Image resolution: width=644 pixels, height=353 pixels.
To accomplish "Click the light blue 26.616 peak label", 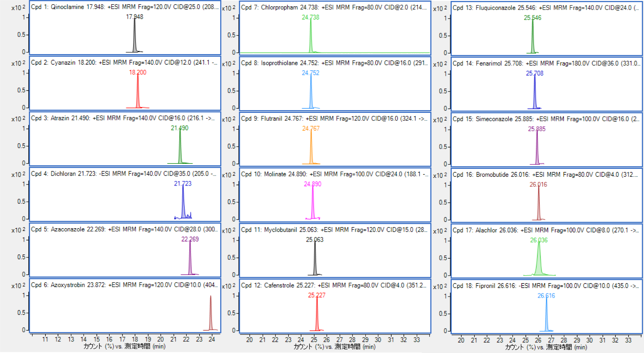I will [546, 295].
